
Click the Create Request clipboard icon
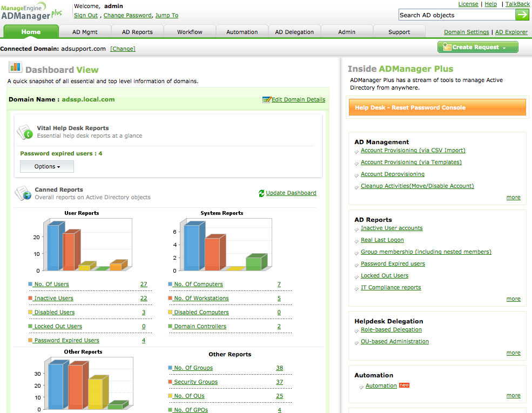click(x=447, y=47)
